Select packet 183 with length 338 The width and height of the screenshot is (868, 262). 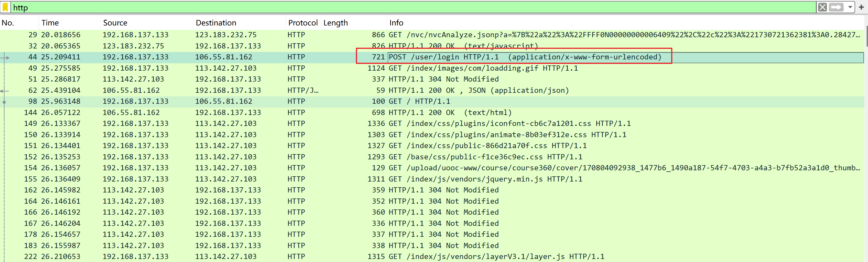[432, 246]
